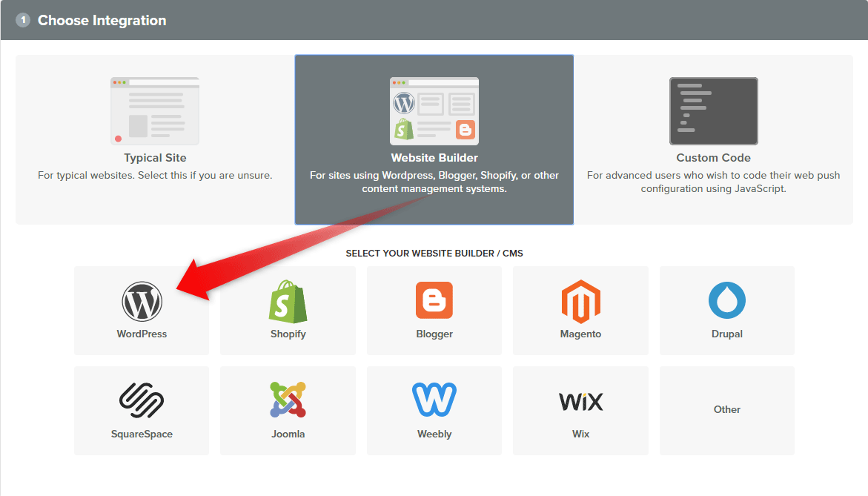Choose the Other website builder option
This screenshot has width=868, height=496.
[726, 409]
